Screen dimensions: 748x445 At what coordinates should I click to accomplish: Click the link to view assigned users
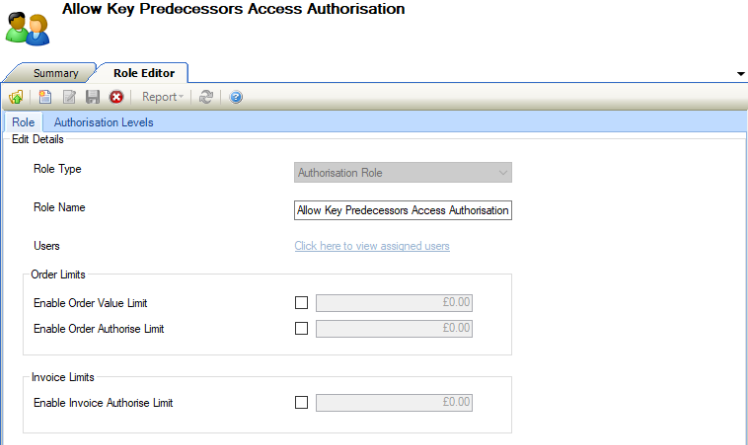pyautogui.click(x=372, y=246)
